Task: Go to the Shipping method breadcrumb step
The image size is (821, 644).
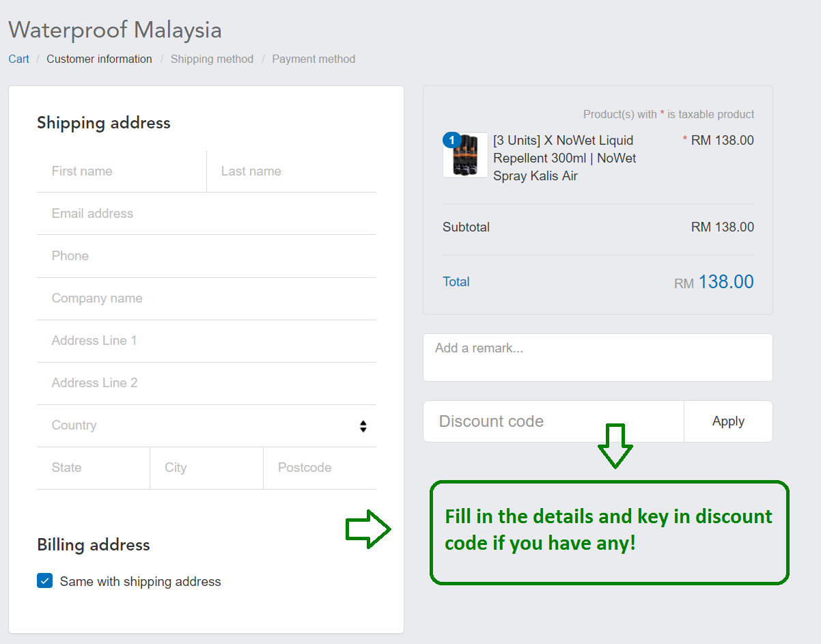Action: point(212,59)
